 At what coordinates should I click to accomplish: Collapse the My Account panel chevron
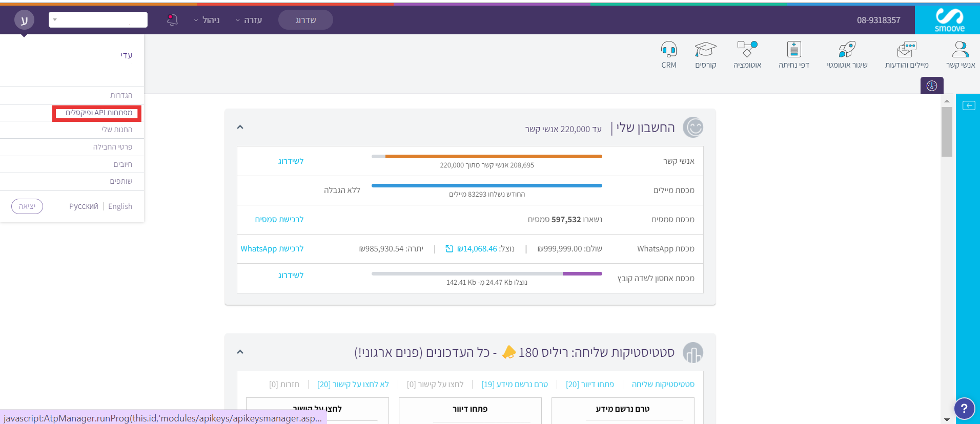pos(240,127)
